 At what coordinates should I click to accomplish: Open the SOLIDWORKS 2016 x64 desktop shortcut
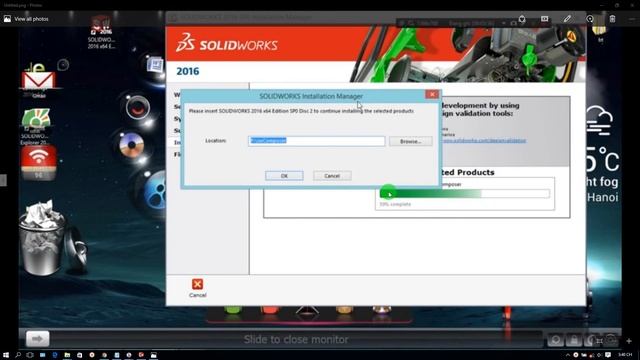coord(101,33)
